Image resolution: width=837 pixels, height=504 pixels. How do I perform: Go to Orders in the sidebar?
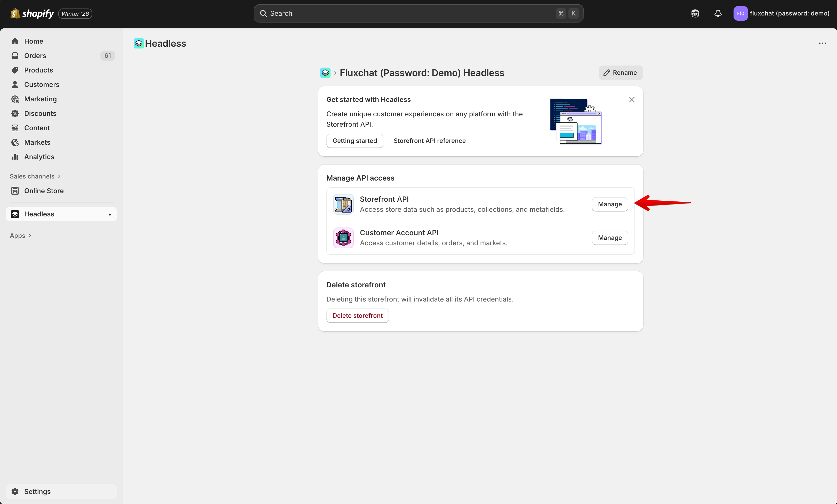point(35,56)
